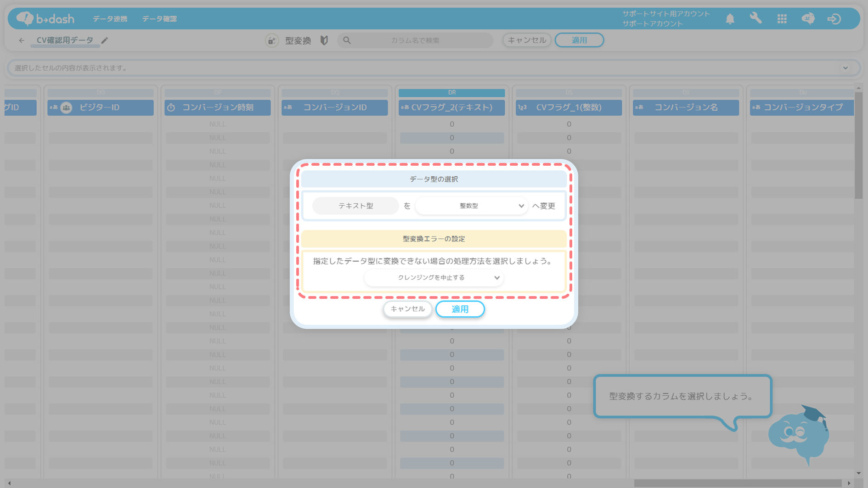This screenshot has width=868, height=488.
Task: Click the 型変換 lock icon
Action: (x=272, y=40)
